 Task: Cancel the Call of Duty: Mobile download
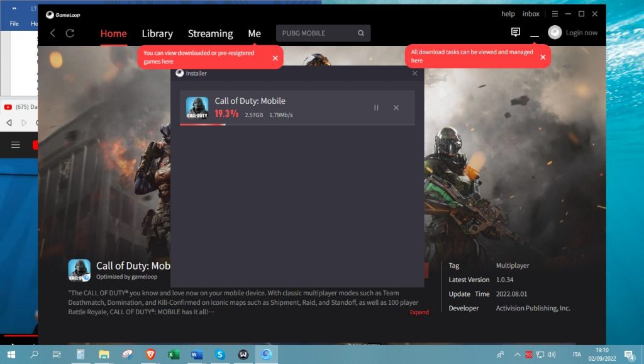tap(396, 108)
